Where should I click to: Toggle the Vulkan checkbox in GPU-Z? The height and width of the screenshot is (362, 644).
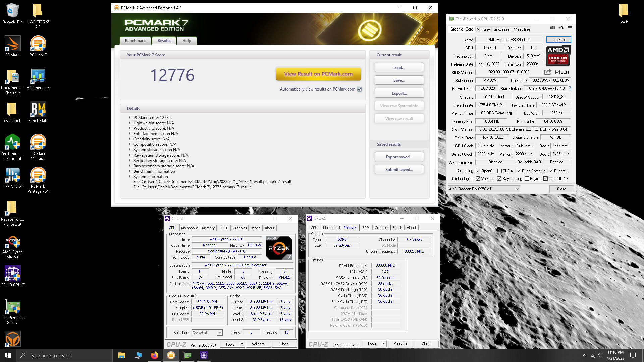[x=478, y=179]
